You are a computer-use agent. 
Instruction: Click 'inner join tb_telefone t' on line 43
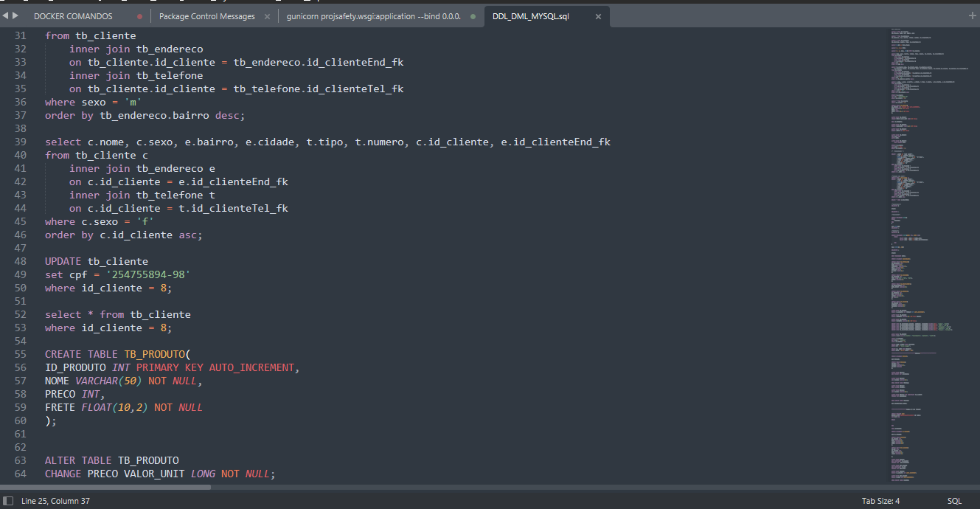[x=142, y=195]
